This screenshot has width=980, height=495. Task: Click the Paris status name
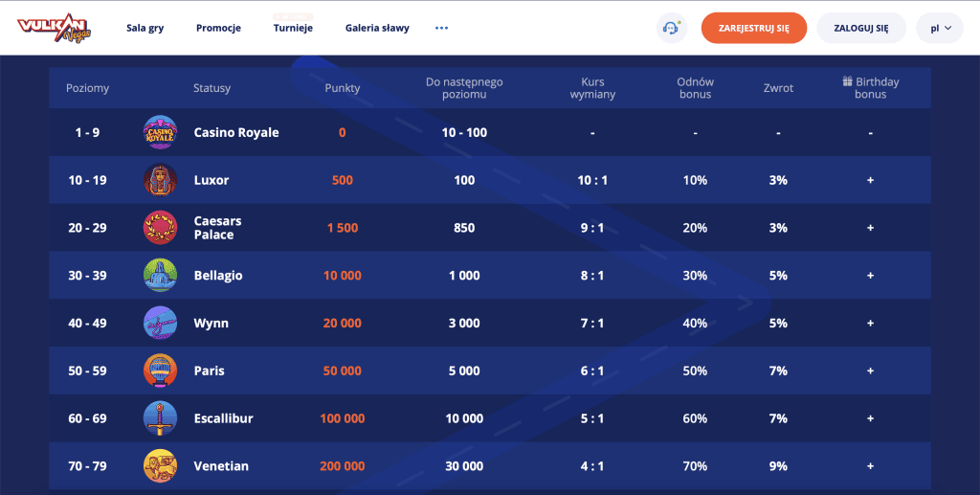pos(209,371)
